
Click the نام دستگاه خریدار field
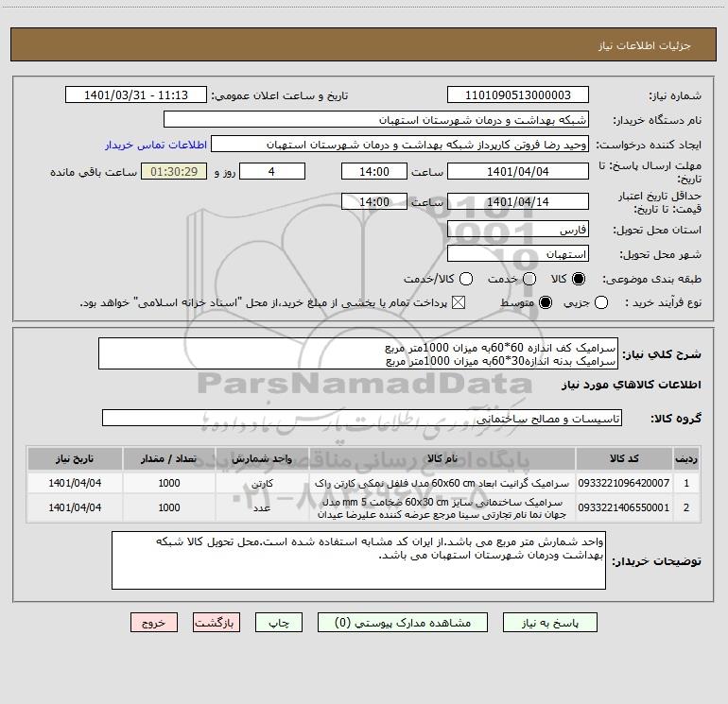pos(376,120)
